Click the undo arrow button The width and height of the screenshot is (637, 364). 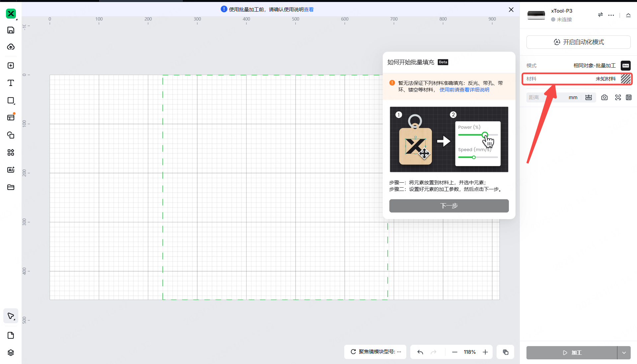point(420,352)
